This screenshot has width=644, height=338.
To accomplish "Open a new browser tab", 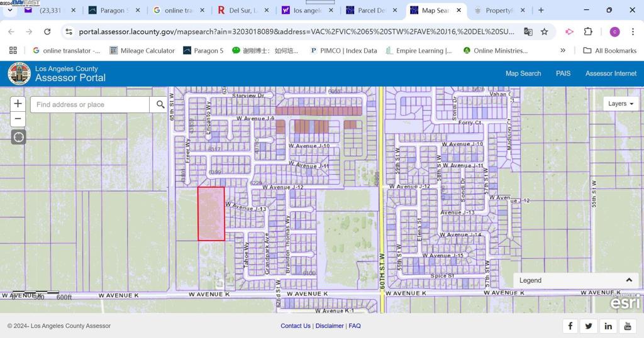I will click(x=541, y=10).
